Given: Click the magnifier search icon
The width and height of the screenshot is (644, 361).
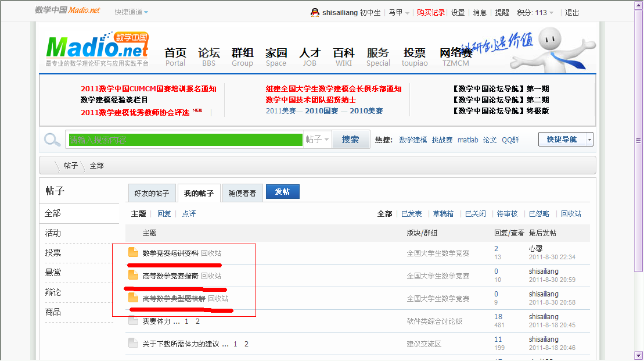Looking at the screenshot, I should 52,140.
